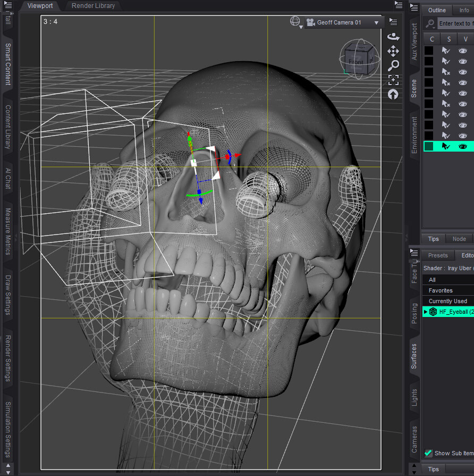This screenshot has height=476, width=474.
Task: Click the Tips tab below Show Sub Items
Action: 434,469
